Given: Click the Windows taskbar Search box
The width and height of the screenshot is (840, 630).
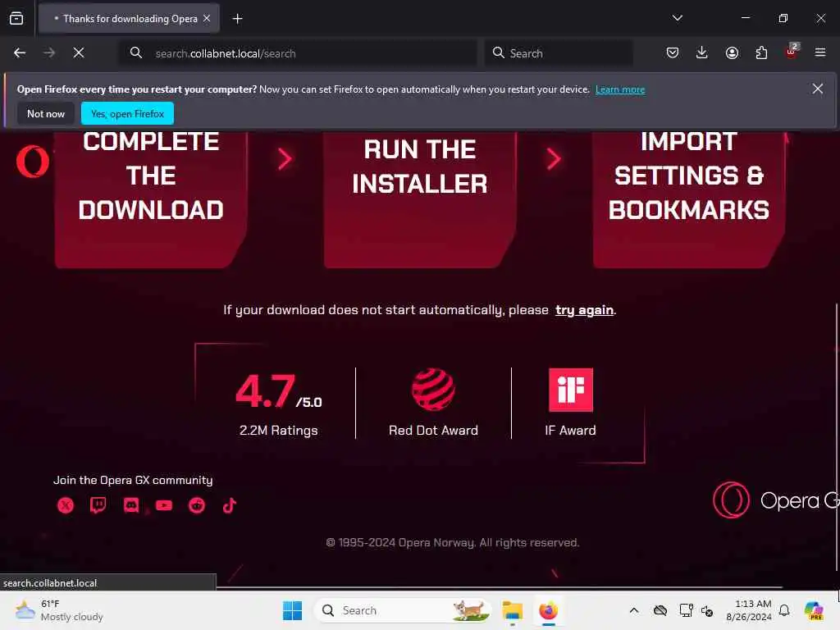Looking at the screenshot, I should click(402, 610).
